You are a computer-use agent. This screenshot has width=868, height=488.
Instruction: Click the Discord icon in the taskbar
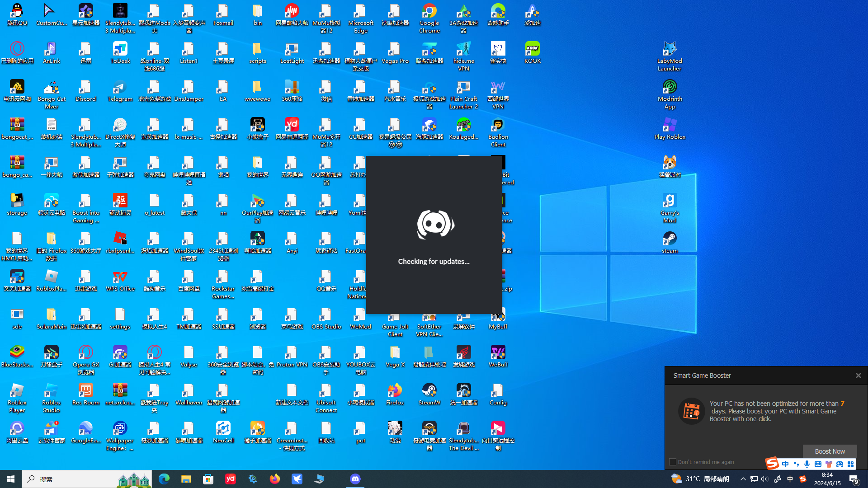[x=355, y=479]
